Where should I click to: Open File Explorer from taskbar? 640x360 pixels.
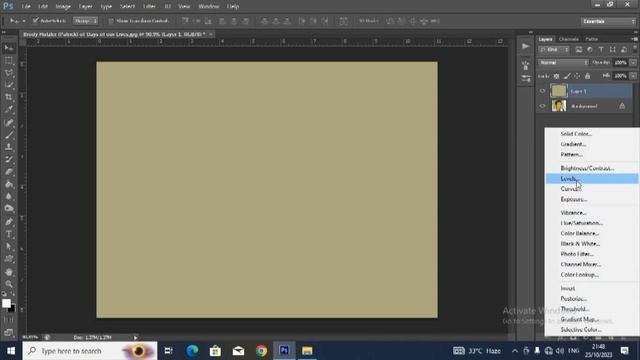[x=307, y=351]
